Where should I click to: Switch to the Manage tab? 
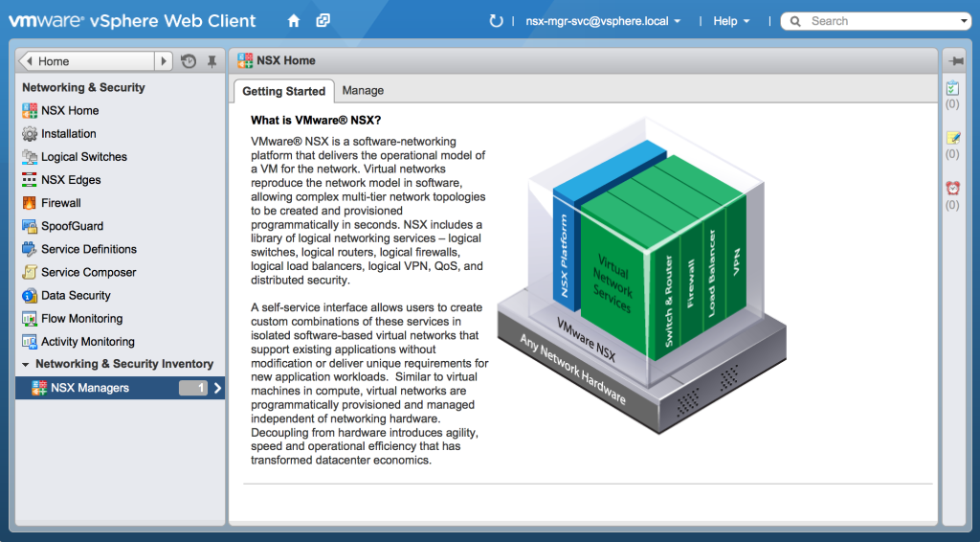click(363, 91)
